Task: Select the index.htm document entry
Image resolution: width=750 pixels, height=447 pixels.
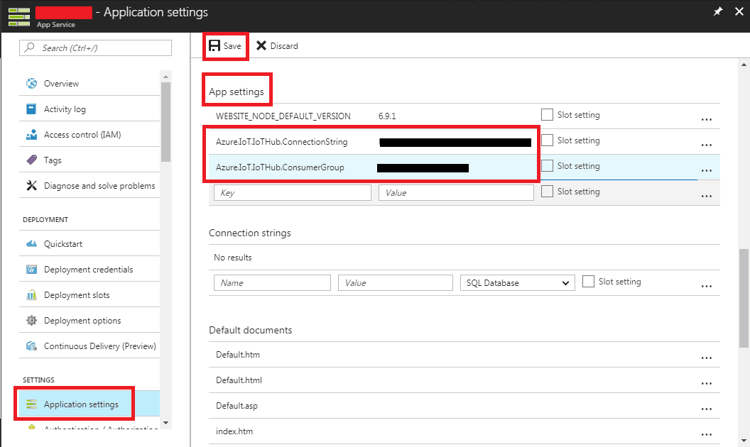Action: click(234, 431)
